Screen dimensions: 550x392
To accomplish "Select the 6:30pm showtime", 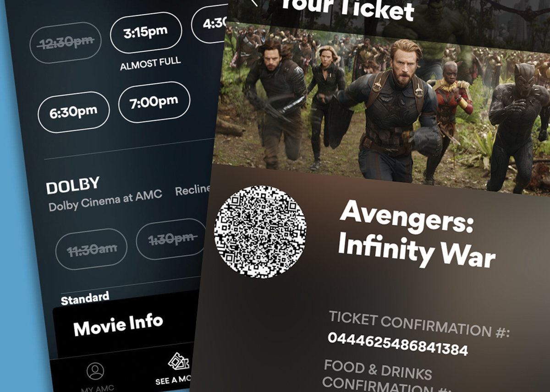I will coord(73,112).
